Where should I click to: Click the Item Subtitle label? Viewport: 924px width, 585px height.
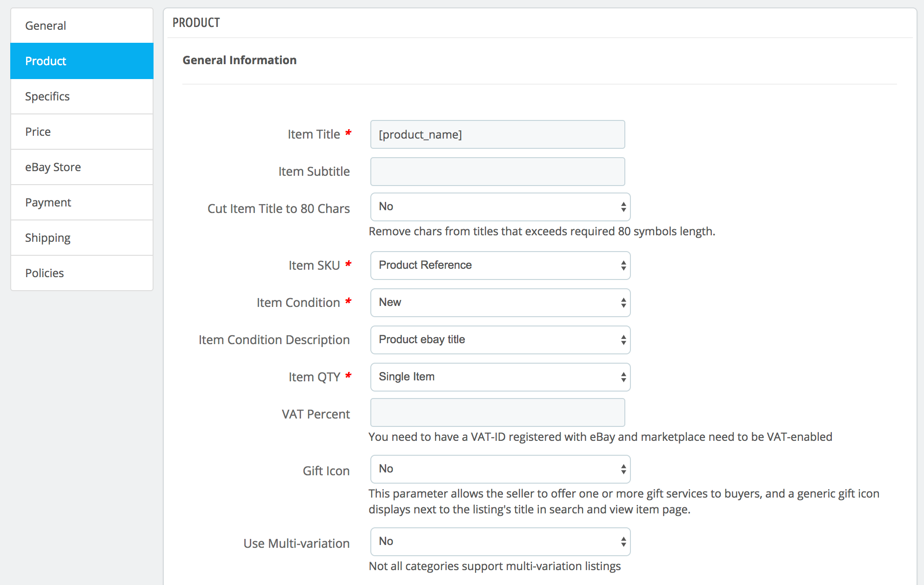tap(314, 172)
